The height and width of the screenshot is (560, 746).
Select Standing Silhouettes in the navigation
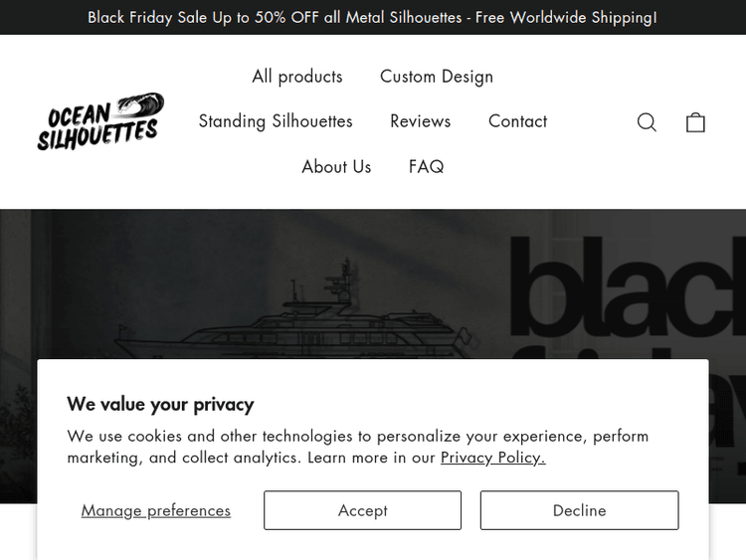point(276,121)
